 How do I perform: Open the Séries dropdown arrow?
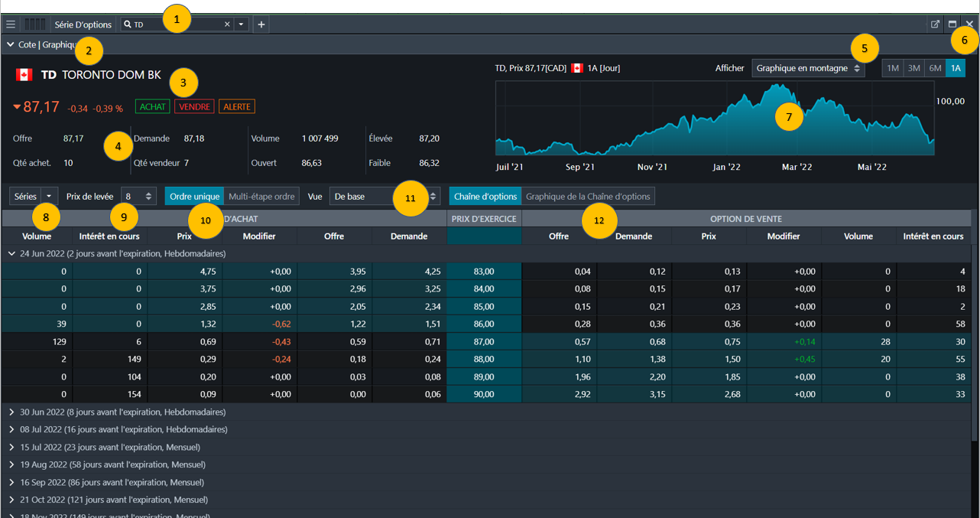(x=49, y=197)
